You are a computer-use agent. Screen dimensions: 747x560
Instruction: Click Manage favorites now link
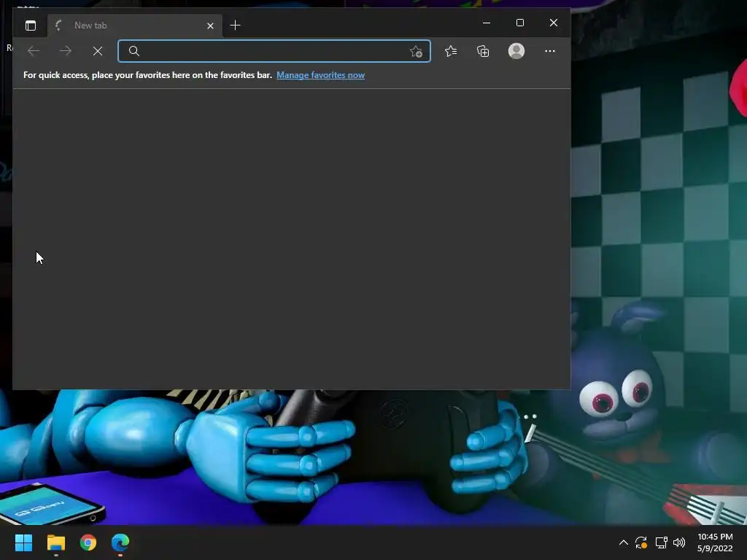point(321,75)
